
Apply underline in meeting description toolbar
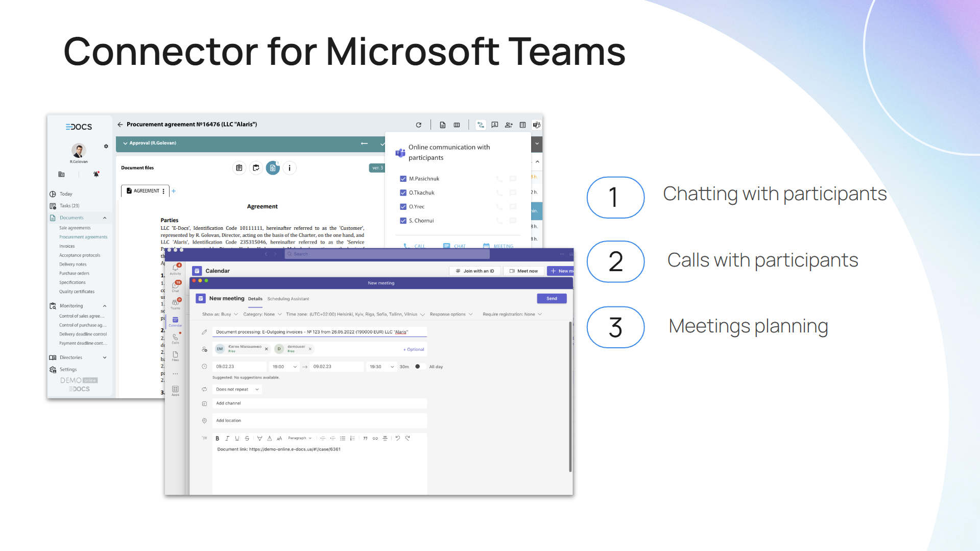point(237,438)
